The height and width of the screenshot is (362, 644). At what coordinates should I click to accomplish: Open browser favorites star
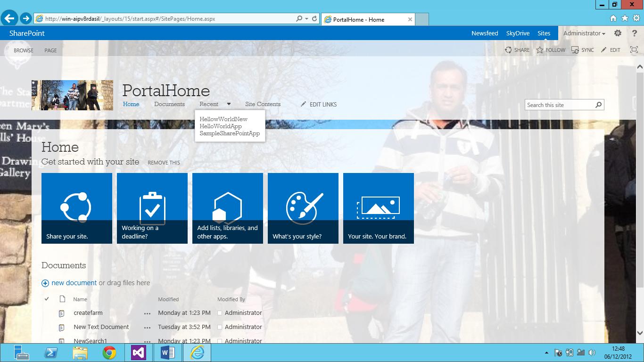625,18
